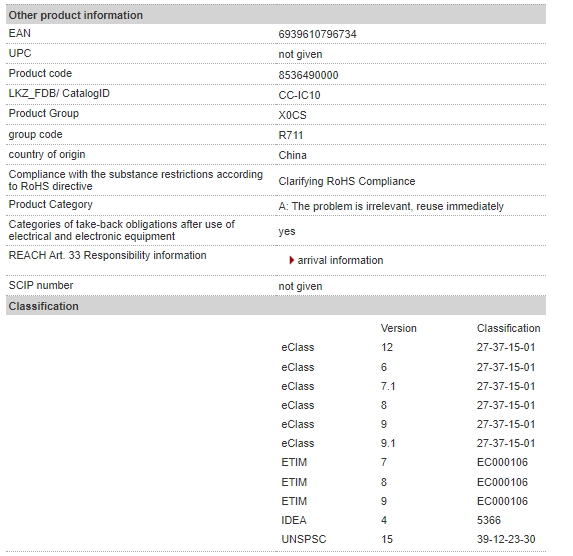Select the ETIM version 9 row name
The image size is (573, 556).
294,501
